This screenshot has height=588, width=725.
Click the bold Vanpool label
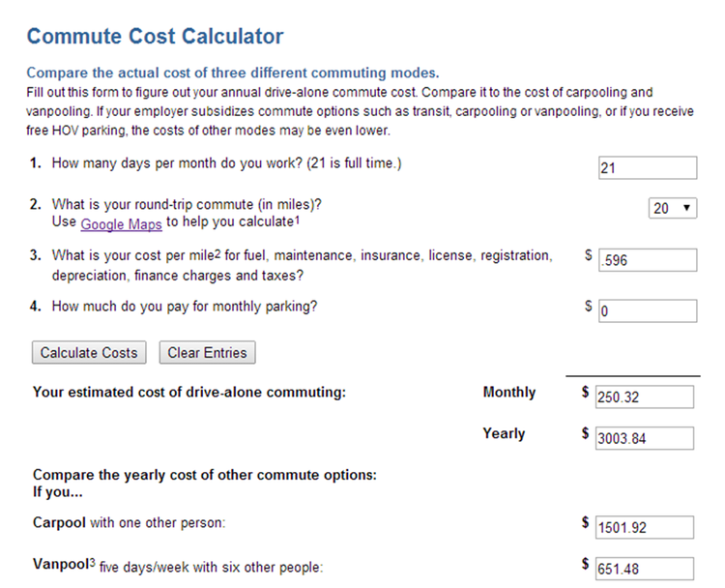(x=60, y=565)
